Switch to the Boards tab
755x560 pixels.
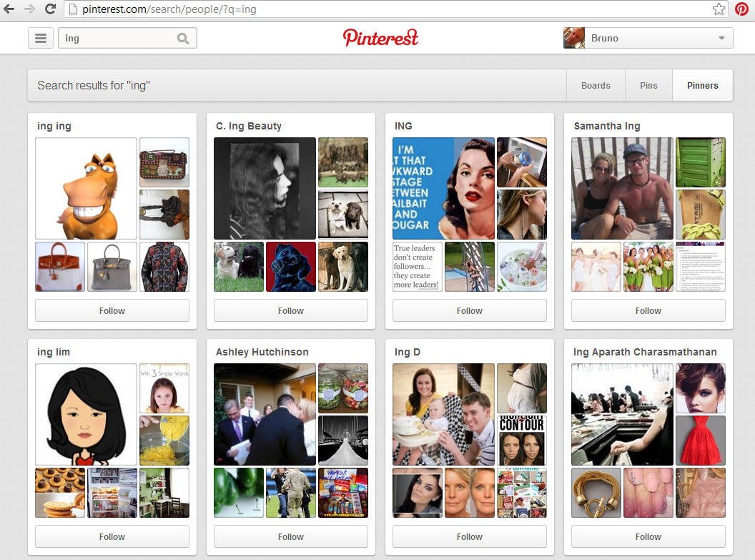596,85
